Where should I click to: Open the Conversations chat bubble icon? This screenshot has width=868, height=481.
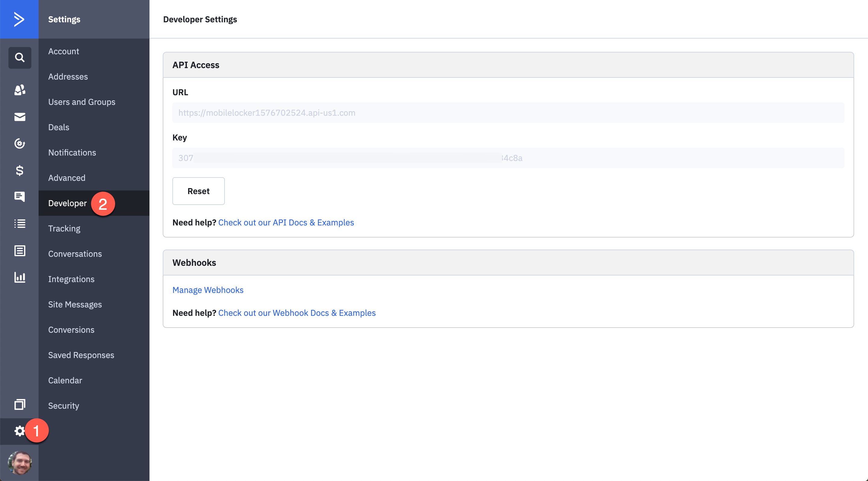(20, 197)
